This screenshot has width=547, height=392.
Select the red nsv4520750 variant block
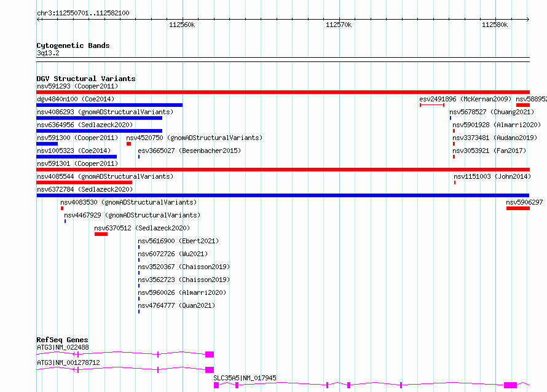tap(128, 144)
